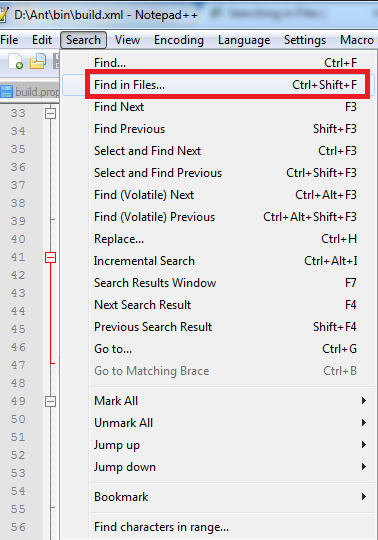Click the New file toolbar icon
Screen dimensions: 378x540
[x=15, y=62]
